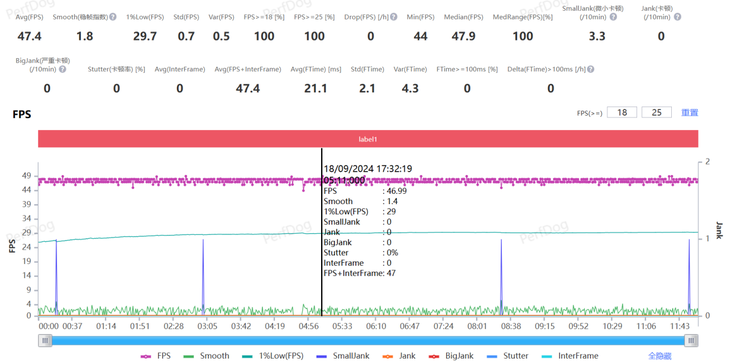Click the 重置 reset link
The width and height of the screenshot is (730, 362).
(689, 112)
